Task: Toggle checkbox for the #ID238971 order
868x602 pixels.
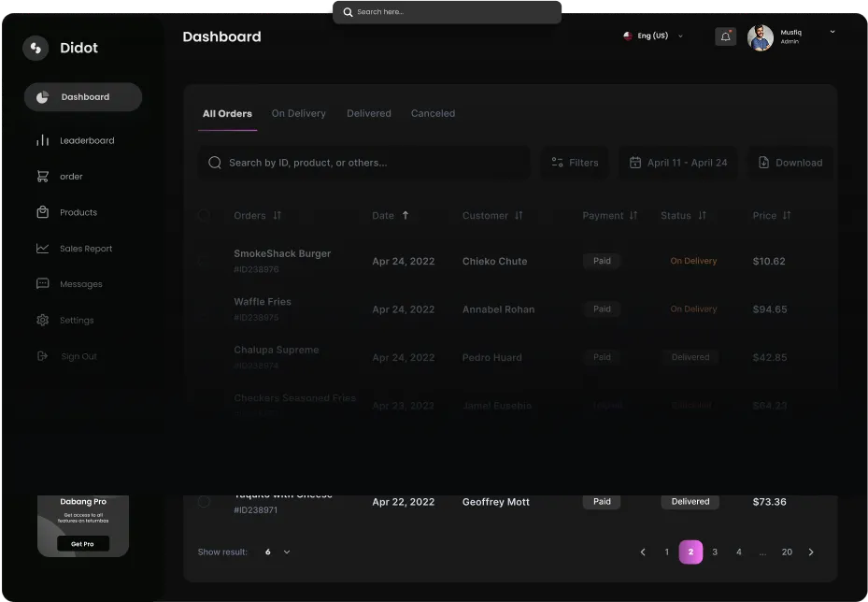Action: click(204, 502)
